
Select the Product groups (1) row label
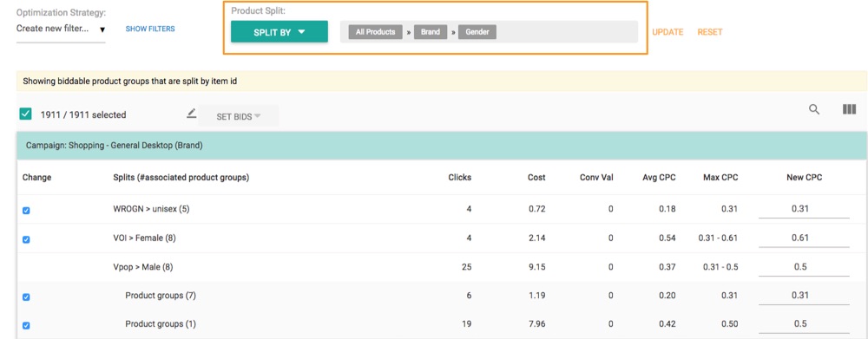[x=161, y=324]
